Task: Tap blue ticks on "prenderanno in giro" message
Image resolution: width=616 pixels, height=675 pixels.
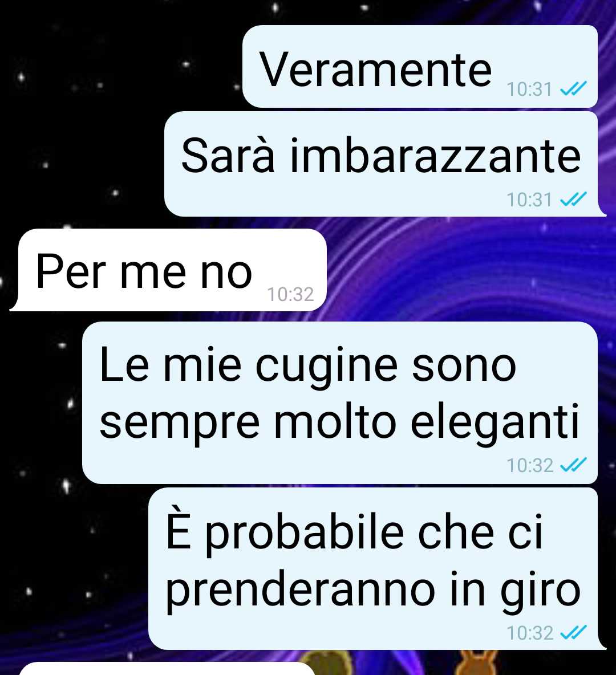Action: (x=573, y=632)
